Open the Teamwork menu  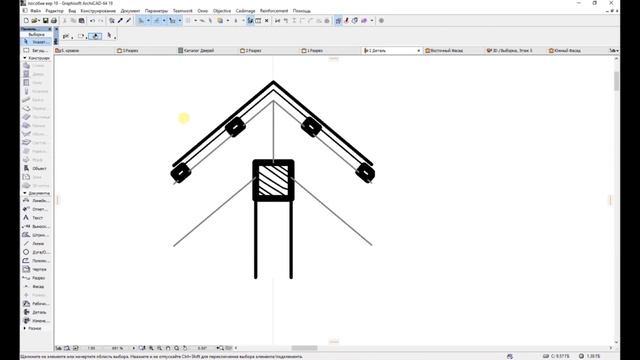(182, 11)
